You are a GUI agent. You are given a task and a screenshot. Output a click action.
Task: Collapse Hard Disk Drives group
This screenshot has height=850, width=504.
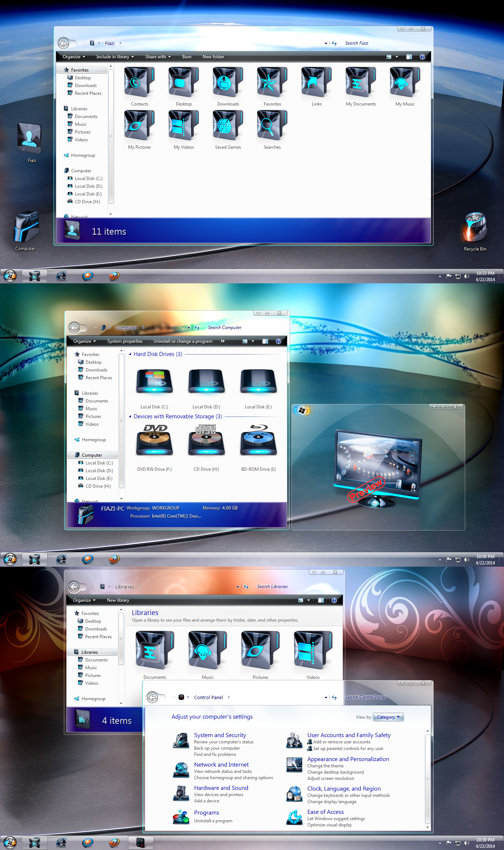pyautogui.click(x=130, y=354)
